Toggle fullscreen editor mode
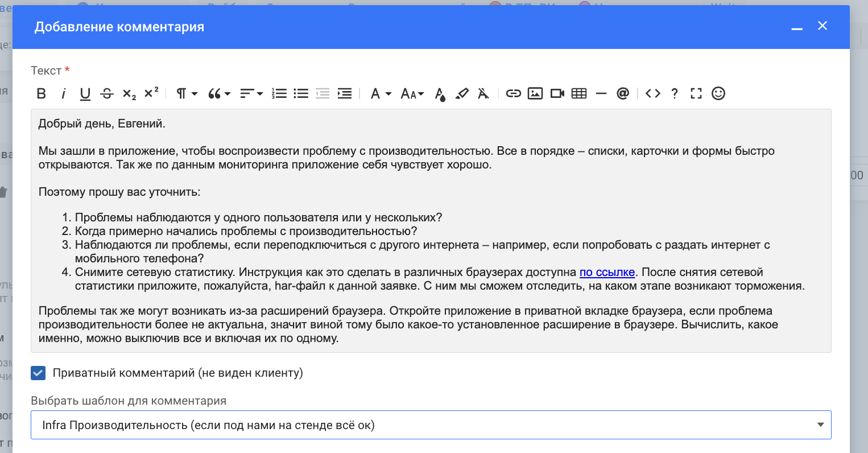Screen dimensions: 868x453 pyautogui.click(x=696, y=93)
